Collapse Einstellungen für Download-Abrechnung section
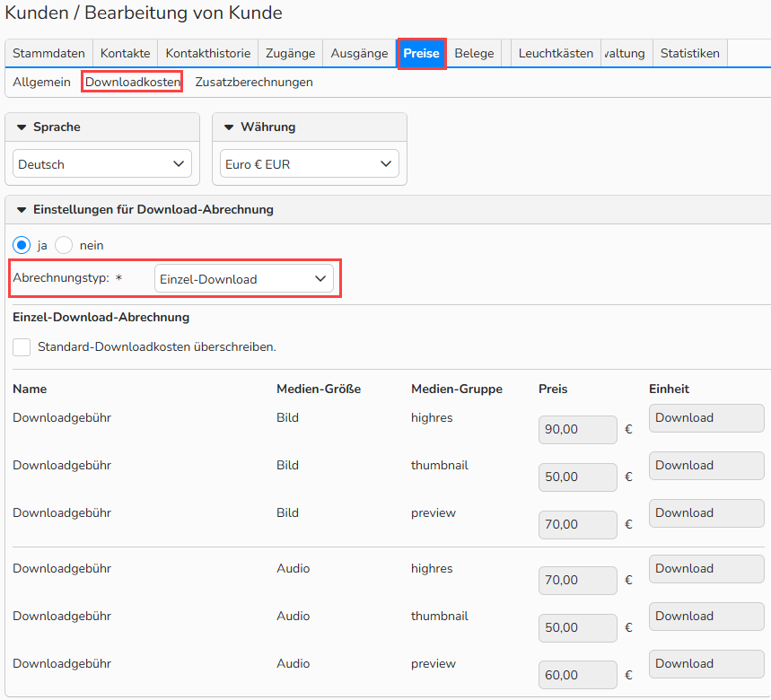 [22, 210]
